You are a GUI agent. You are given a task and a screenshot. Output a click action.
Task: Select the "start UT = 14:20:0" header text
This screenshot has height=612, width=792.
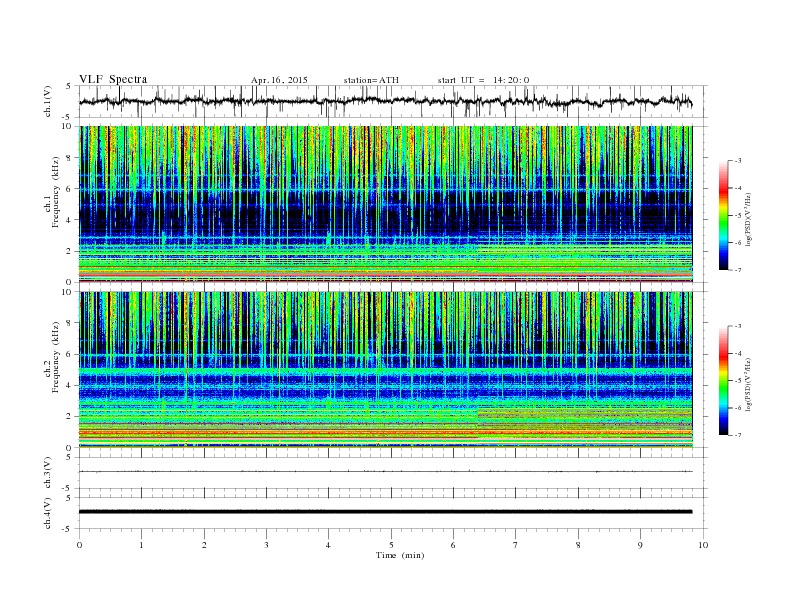tap(483, 80)
